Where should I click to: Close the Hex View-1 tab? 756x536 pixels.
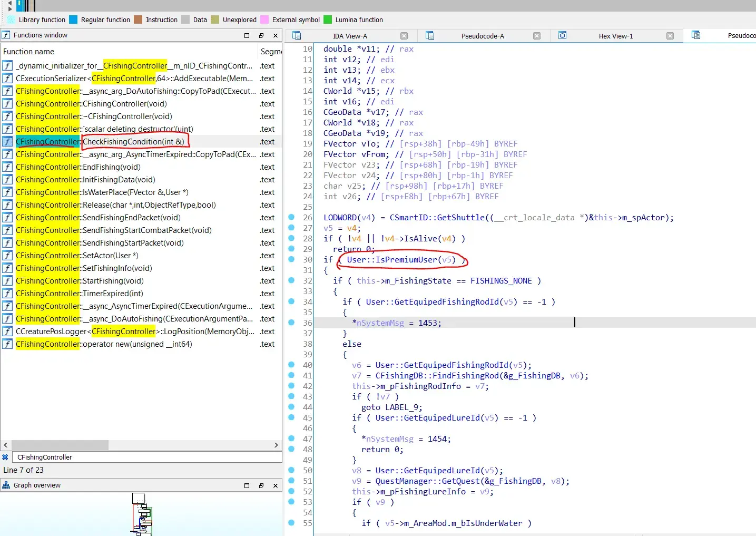[x=670, y=36]
